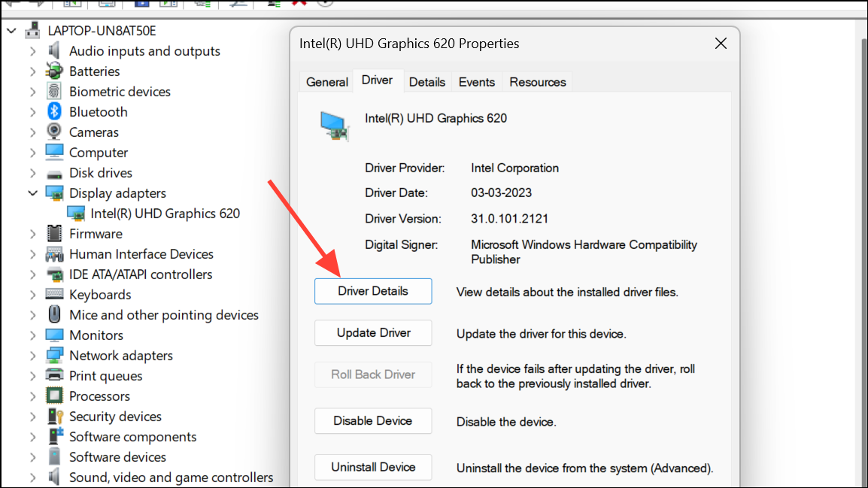Screen dimensions: 868x488
Task: Click the Network adapters icon
Action: 54,355
